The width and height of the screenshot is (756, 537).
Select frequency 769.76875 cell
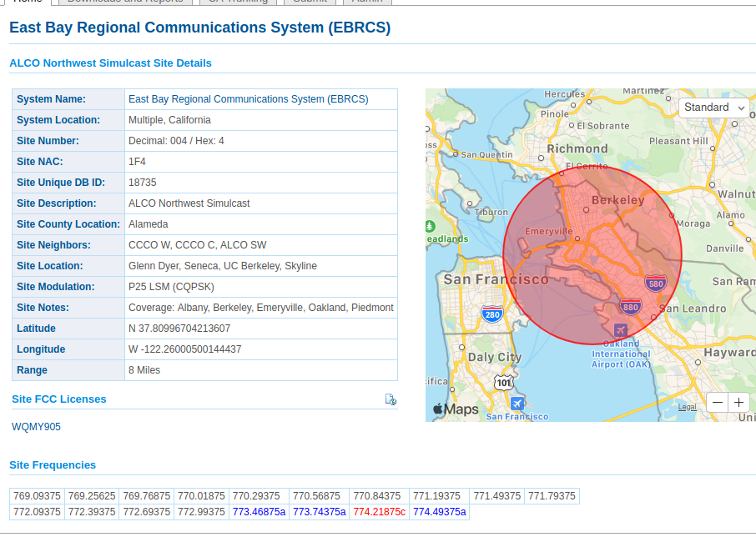[x=147, y=496]
